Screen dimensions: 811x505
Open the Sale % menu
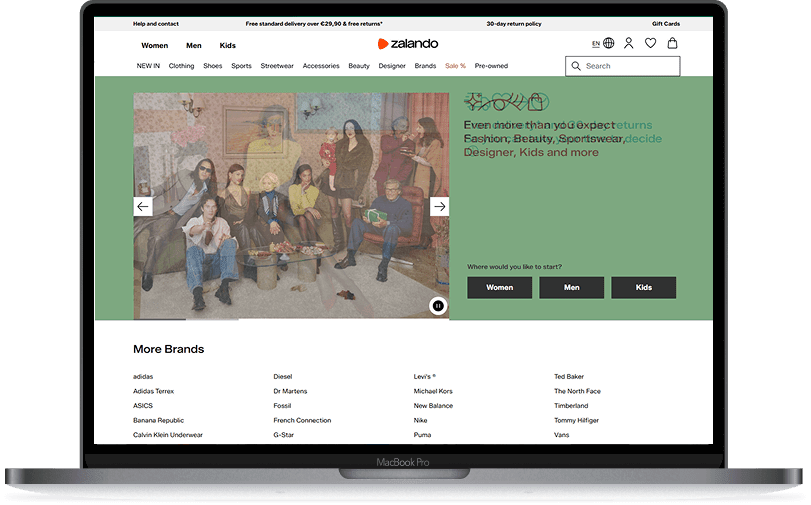click(455, 66)
